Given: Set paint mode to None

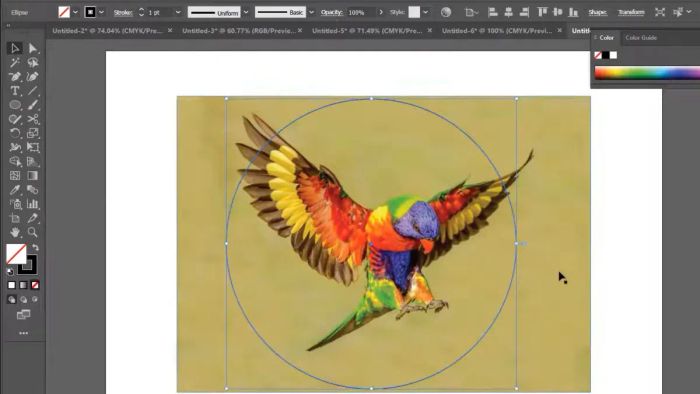Looking at the screenshot, I should 35,285.
